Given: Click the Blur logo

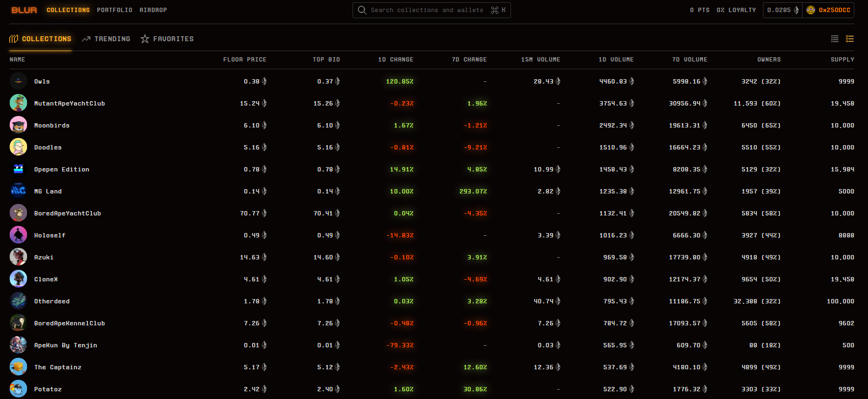Looking at the screenshot, I should click(24, 10).
